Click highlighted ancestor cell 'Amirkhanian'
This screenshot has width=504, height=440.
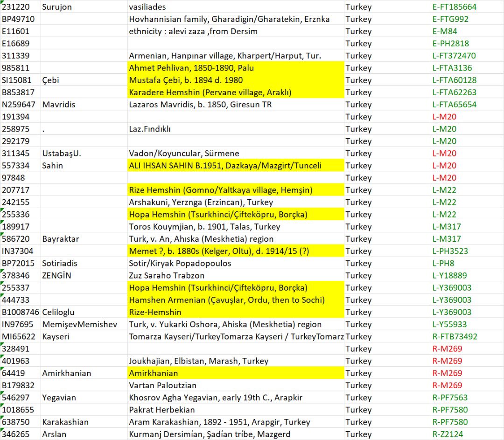[x=236, y=373]
